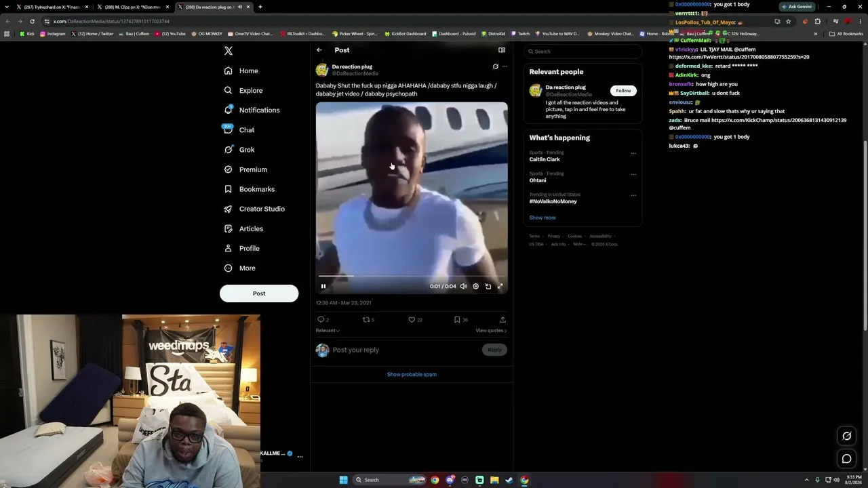The width and height of the screenshot is (868, 488).
Task: Open the Explore page
Action: coord(243,90)
